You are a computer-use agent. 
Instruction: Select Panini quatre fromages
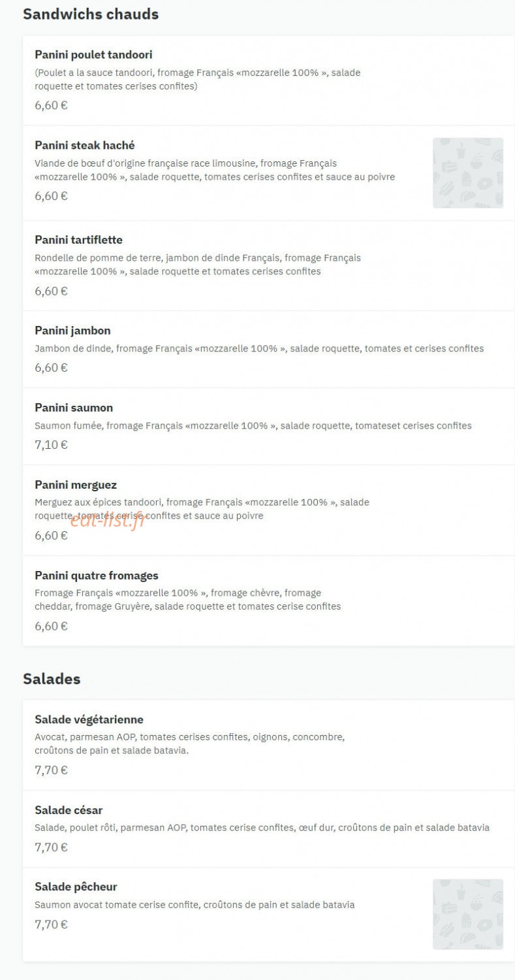coord(268,601)
